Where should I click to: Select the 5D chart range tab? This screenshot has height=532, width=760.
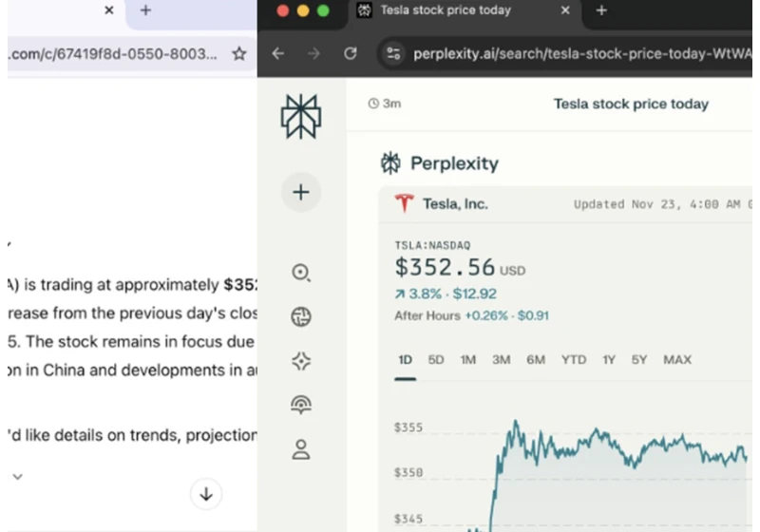point(436,359)
